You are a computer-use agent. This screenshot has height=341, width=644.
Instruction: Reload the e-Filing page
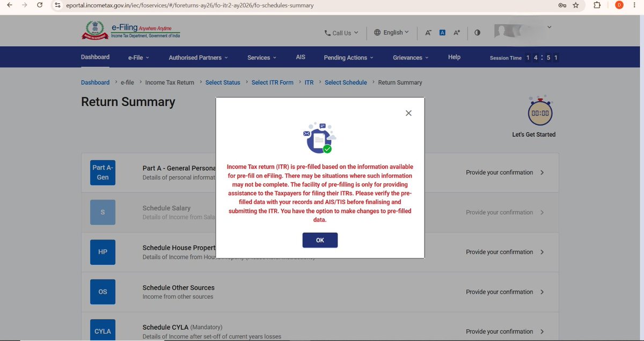tap(40, 5)
